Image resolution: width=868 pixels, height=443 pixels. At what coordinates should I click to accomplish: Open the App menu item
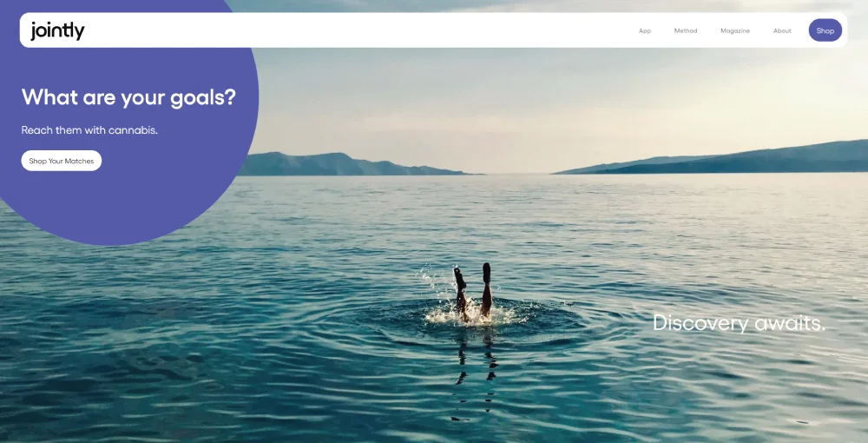pos(645,31)
